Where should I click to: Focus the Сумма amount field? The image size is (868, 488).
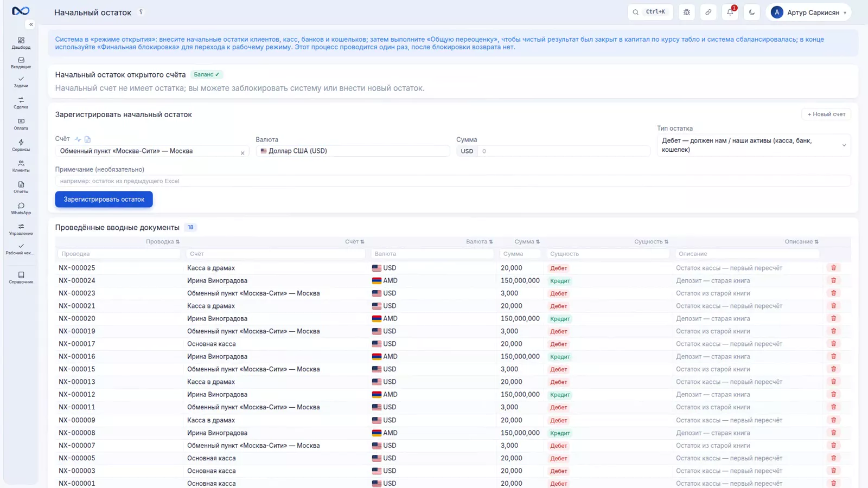[x=564, y=151]
